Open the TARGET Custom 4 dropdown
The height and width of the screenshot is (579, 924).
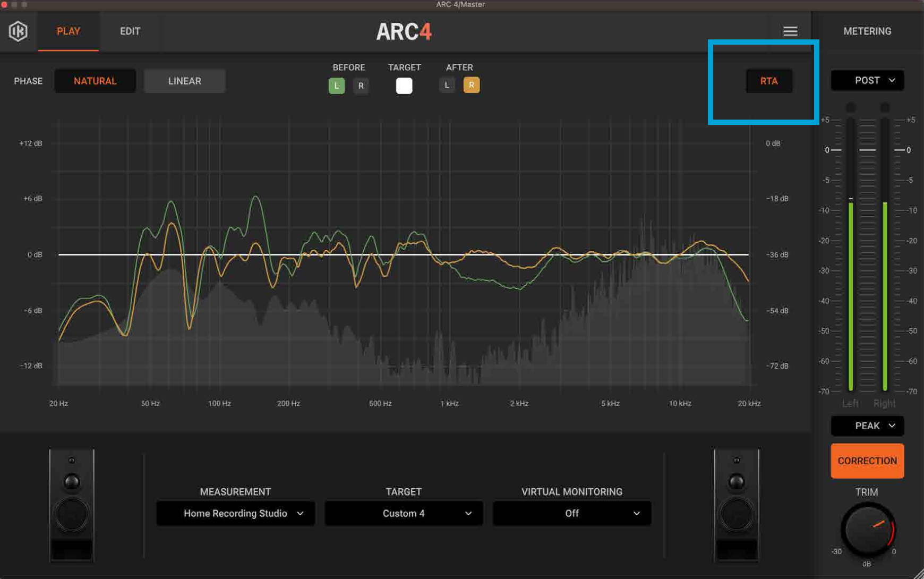404,513
